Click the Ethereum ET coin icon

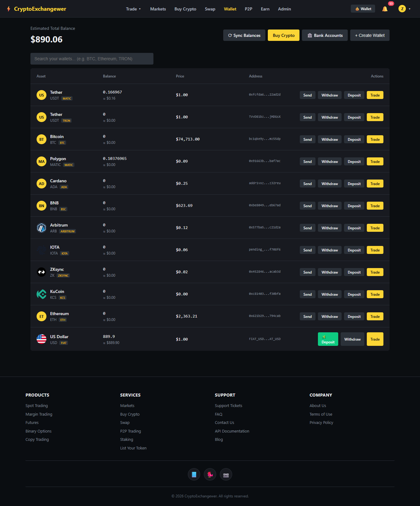pyautogui.click(x=42, y=316)
